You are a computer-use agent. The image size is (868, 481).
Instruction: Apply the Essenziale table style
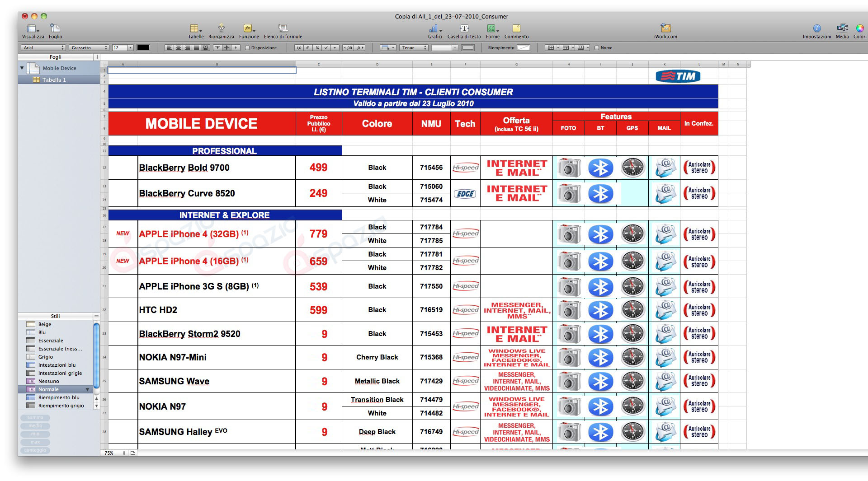coord(56,341)
